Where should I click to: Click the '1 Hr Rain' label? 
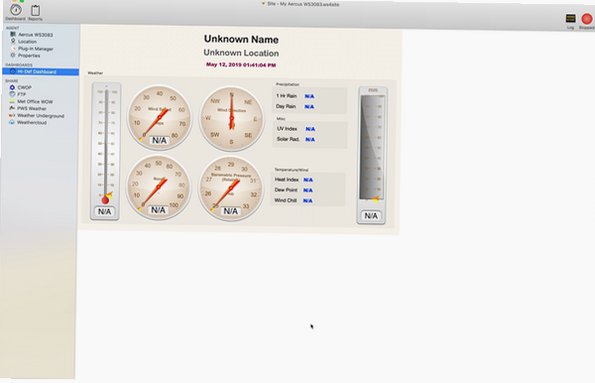click(x=286, y=96)
